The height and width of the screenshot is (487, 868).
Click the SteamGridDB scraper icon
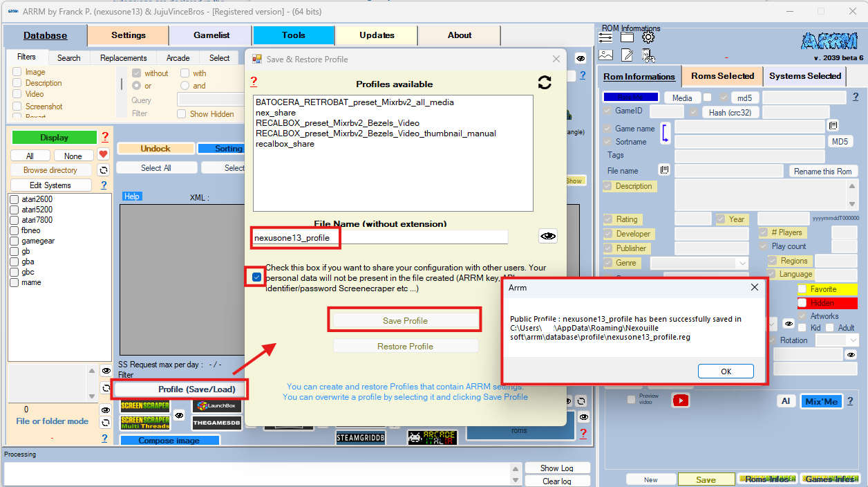(360, 438)
